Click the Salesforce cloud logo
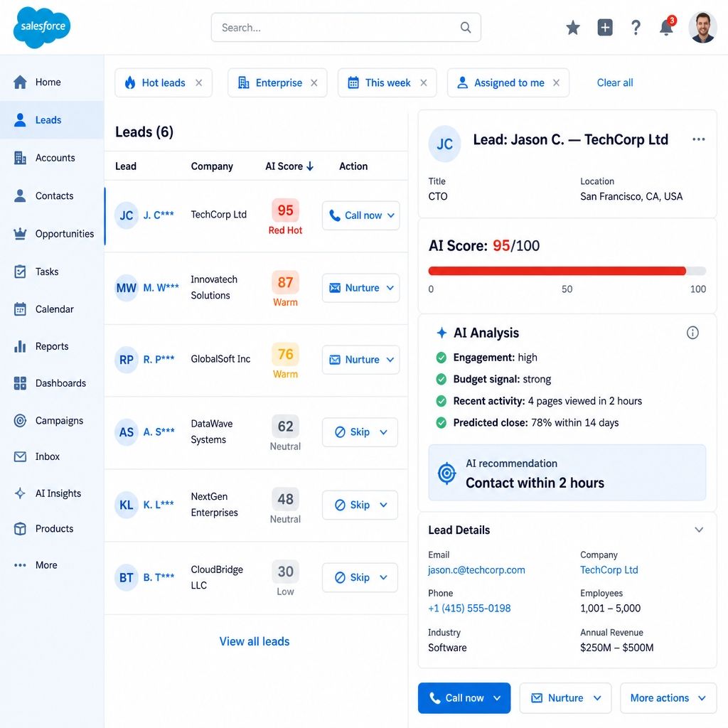This screenshot has height=728, width=728. pos(42,28)
